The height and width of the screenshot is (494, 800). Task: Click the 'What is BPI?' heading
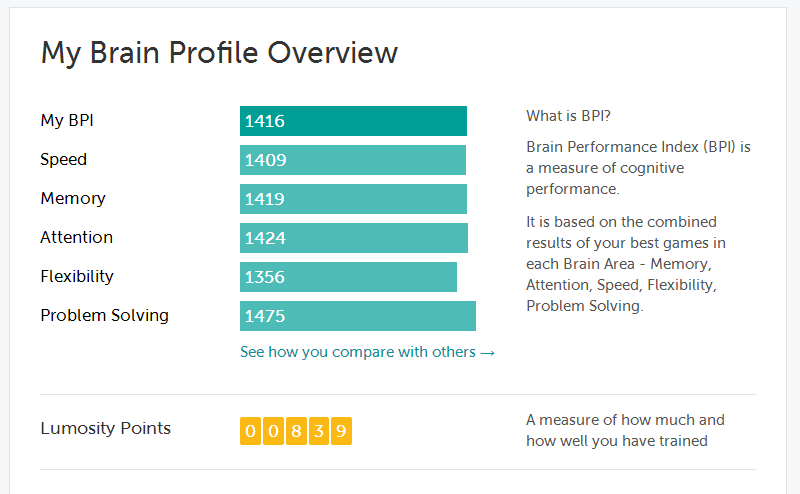pyautogui.click(x=568, y=116)
